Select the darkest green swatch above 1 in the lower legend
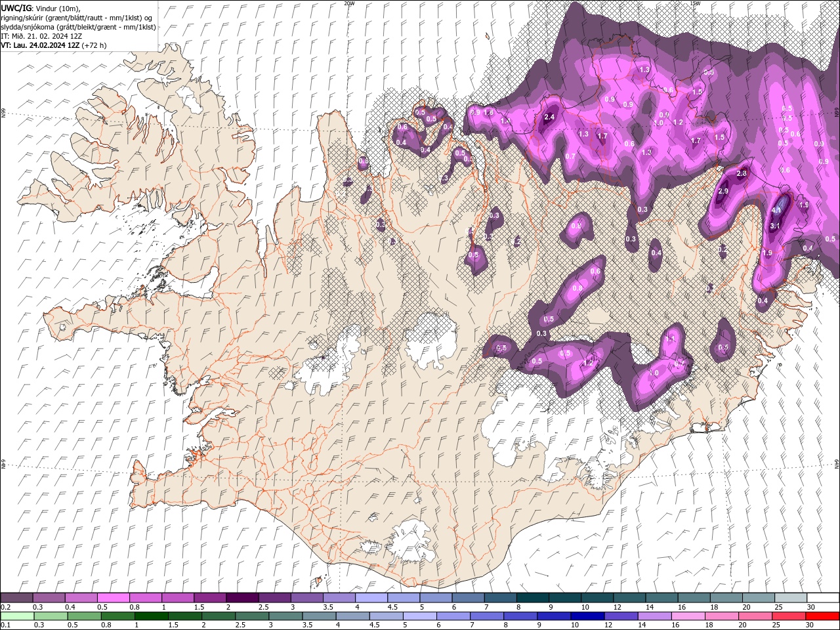 152,616
